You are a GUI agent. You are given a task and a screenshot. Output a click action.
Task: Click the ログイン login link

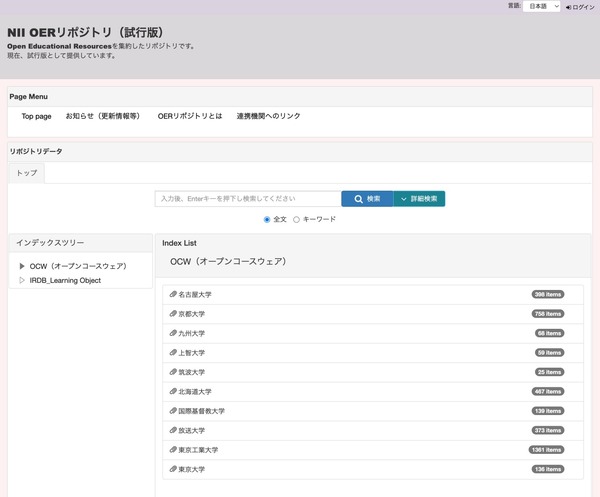(580, 7)
